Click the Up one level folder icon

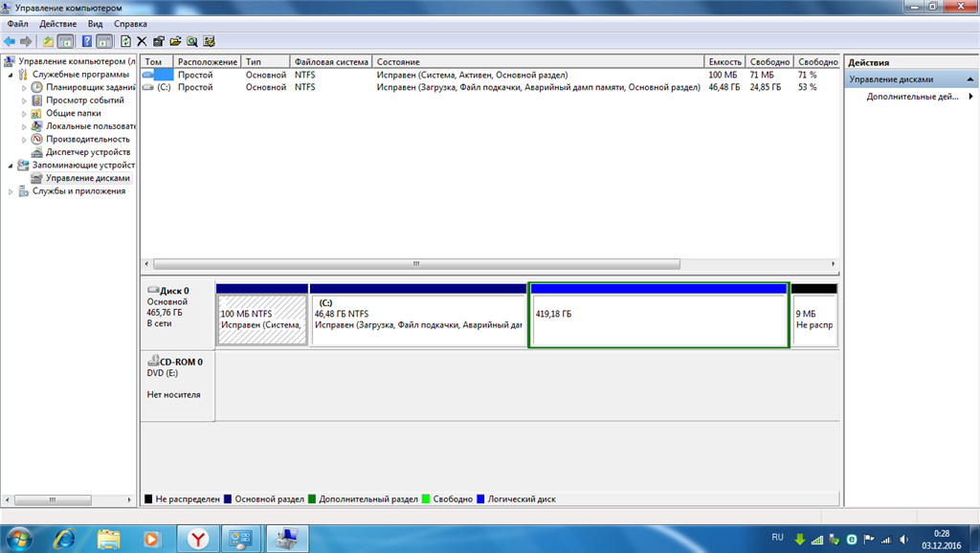click(x=48, y=42)
